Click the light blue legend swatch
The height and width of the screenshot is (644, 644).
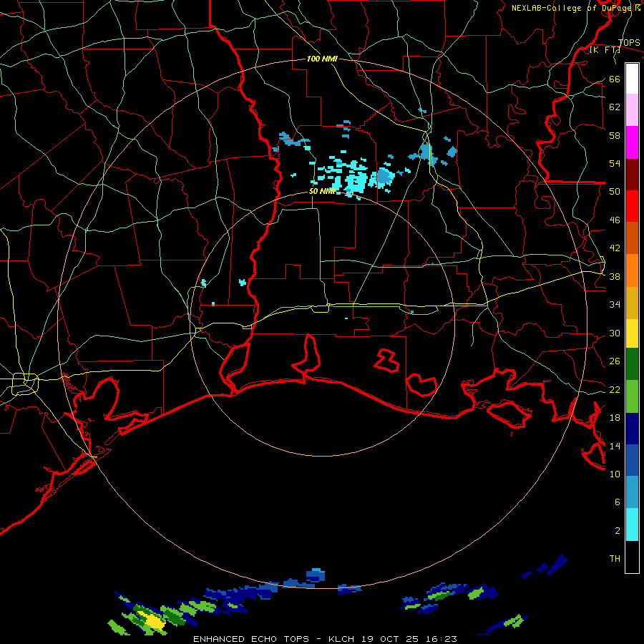[632, 492]
